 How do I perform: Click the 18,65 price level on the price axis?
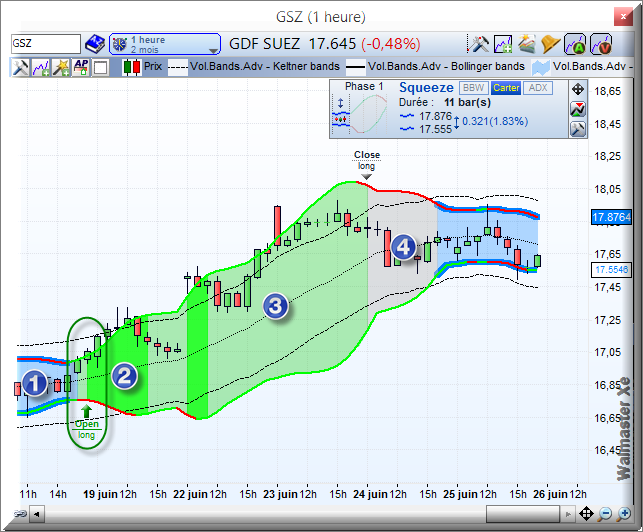[x=607, y=91]
